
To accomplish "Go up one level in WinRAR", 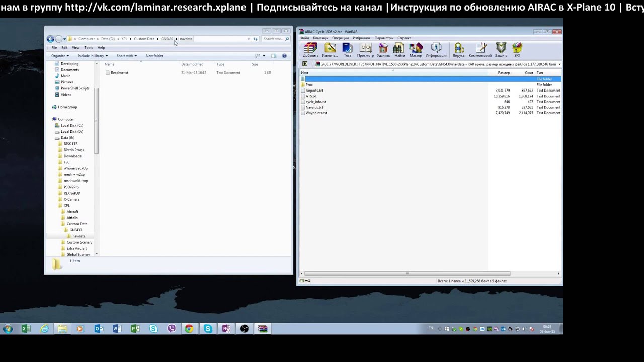I will point(305,64).
